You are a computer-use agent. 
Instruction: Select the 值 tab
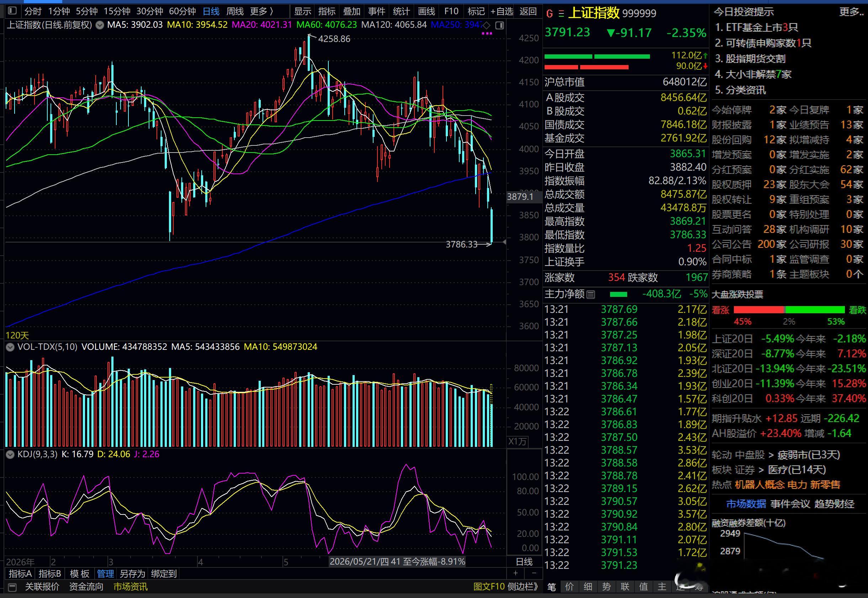tap(644, 587)
